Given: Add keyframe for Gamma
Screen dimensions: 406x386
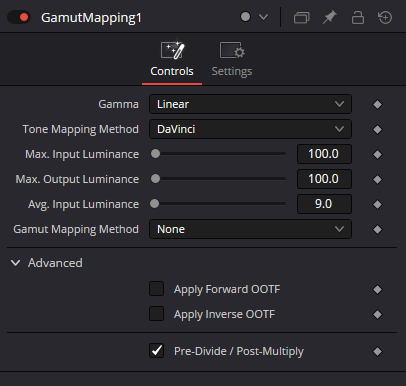Looking at the screenshot, I should point(377,104).
